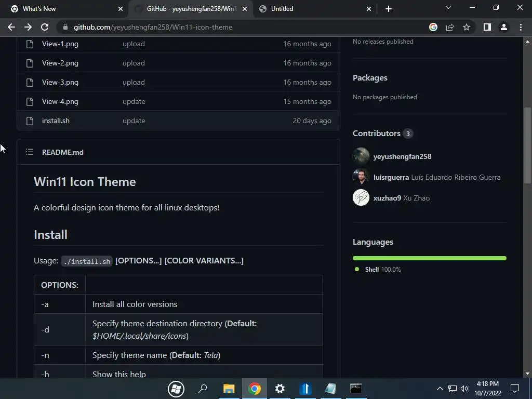Click 'Install all color versions' cell
532x399 pixels.
coord(204,304)
